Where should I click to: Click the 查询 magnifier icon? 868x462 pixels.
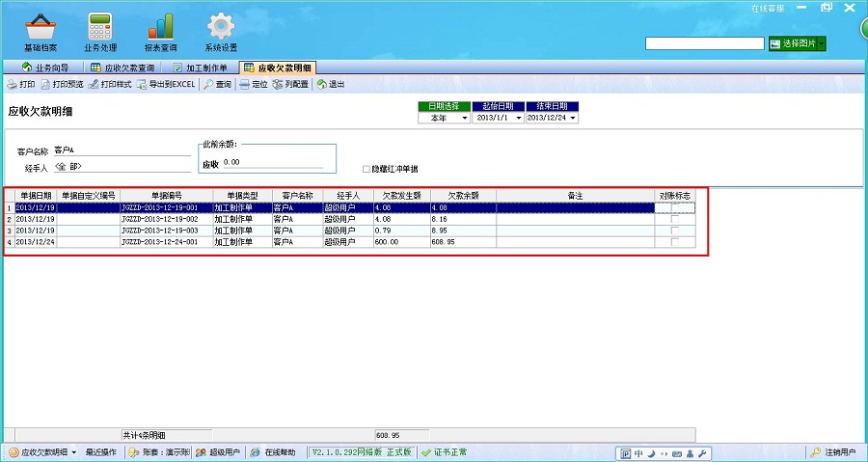pyautogui.click(x=217, y=85)
